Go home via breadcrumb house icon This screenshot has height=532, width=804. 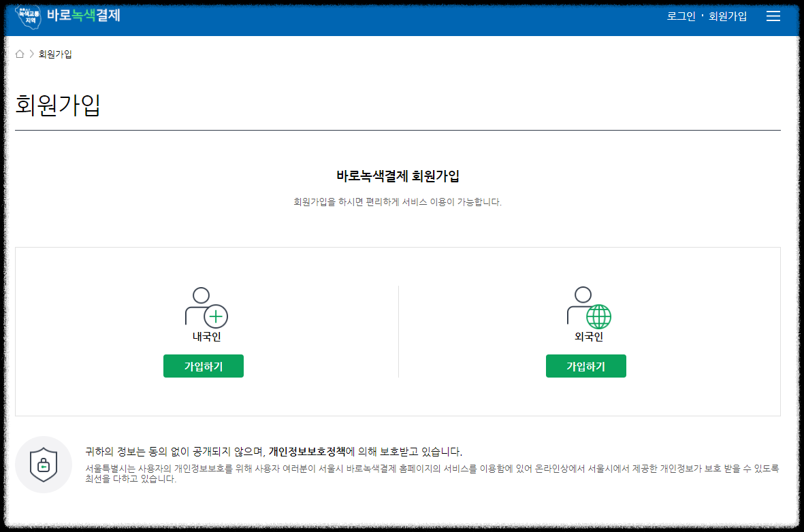pyautogui.click(x=20, y=54)
